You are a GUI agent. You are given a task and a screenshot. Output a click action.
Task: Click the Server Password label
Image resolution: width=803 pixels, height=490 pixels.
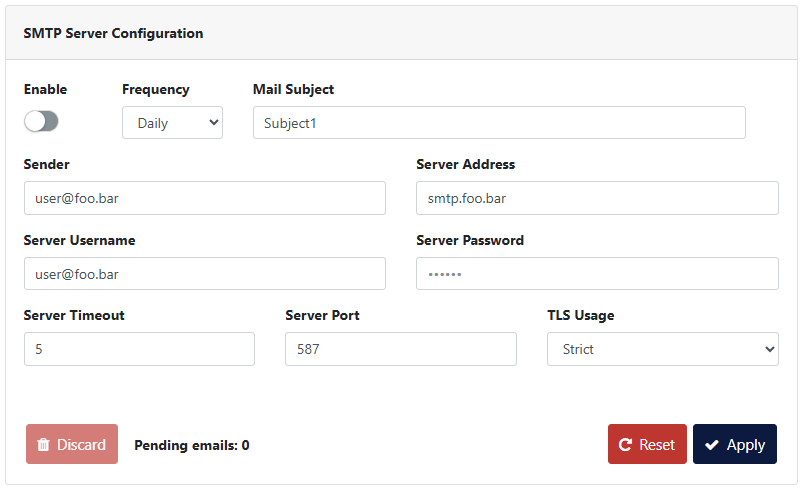point(470,240)
